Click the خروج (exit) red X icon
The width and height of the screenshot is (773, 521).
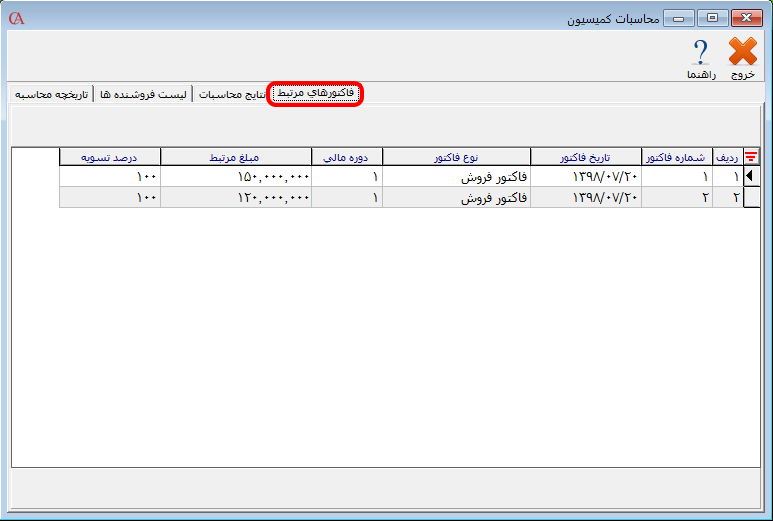pos(742,52)
